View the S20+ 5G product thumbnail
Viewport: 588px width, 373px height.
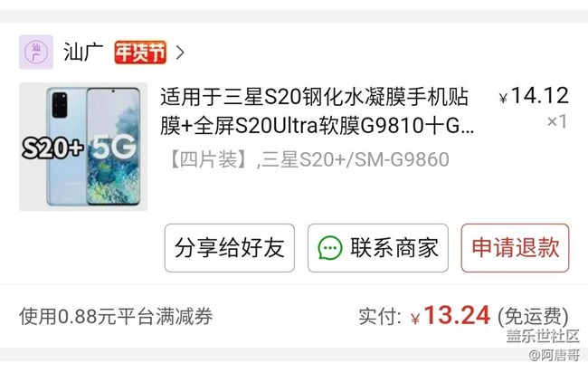click(83, 147)
